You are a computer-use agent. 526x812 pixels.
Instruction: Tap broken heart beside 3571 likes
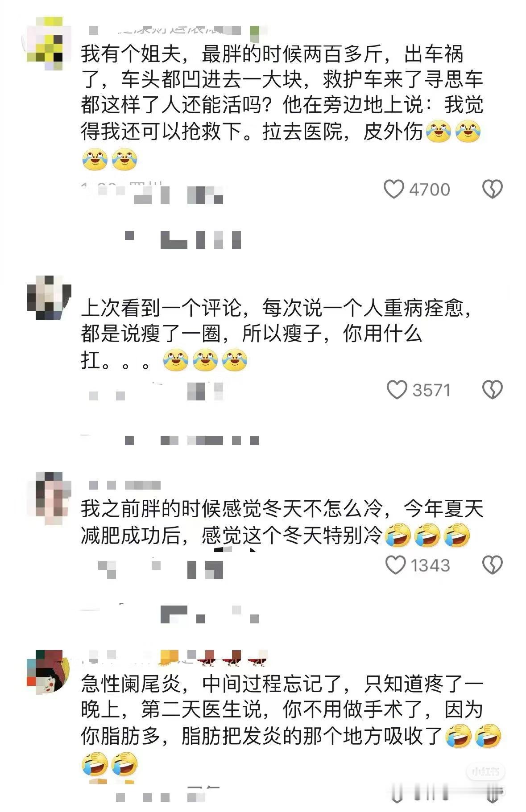[493, 390]
